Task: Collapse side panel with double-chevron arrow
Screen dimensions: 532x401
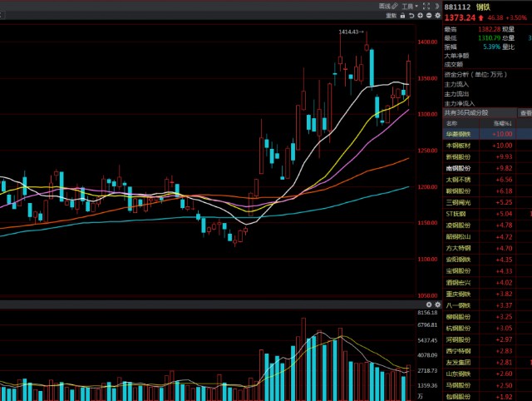Action: (x=436, y=6)
